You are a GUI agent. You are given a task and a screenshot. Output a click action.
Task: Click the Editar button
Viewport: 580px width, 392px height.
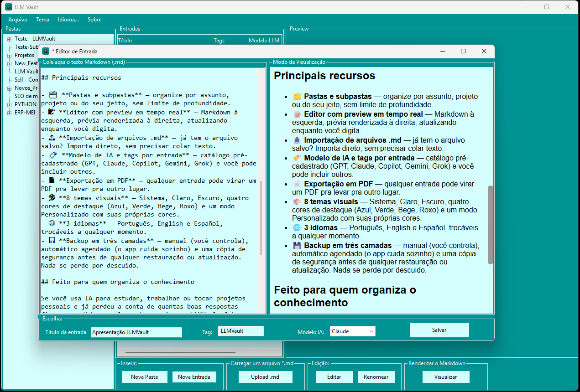[334, 377]
